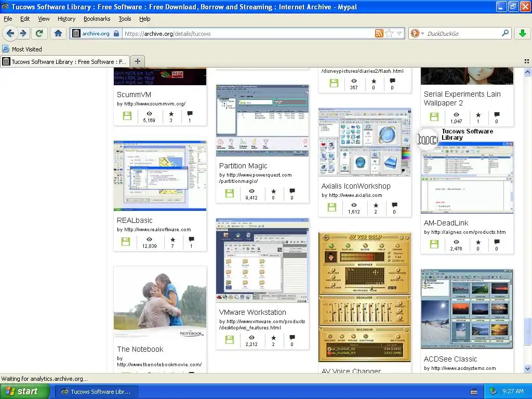Go back with the browser back arrow
The height and width of the screenshot is (399, 532).
click(x=10, y=33)
